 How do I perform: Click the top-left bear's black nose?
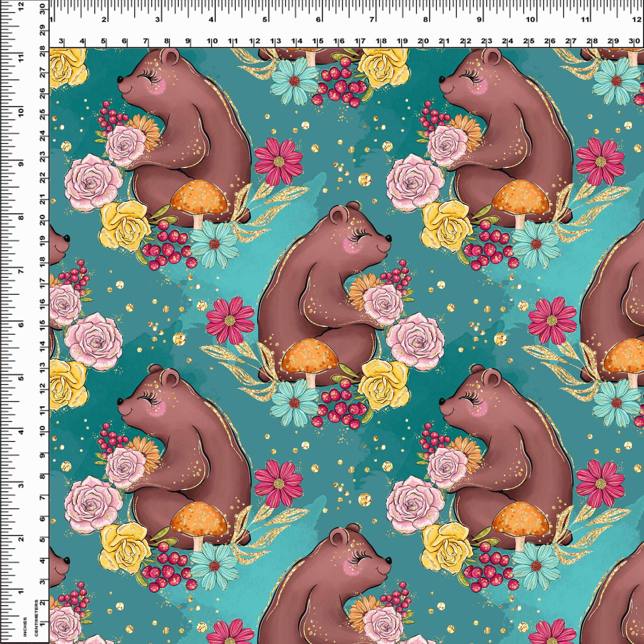point(120,80)
